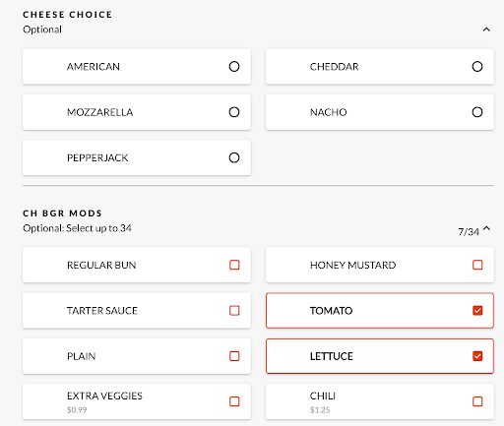Check the Plain option checkbox
The height and width of the screenshot is (426, 504).
coord(234,356)
